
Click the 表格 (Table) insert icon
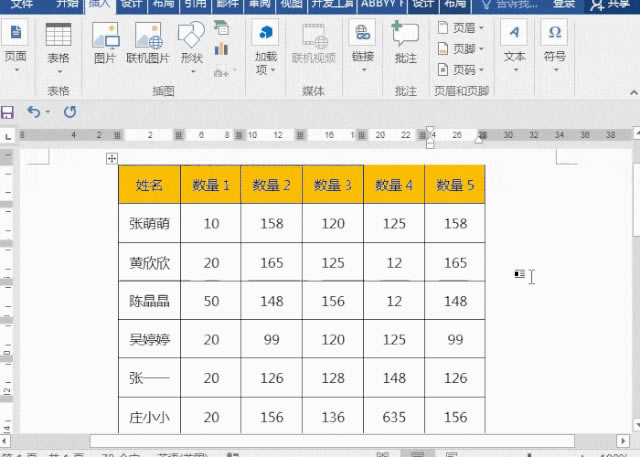coord(58,34)
